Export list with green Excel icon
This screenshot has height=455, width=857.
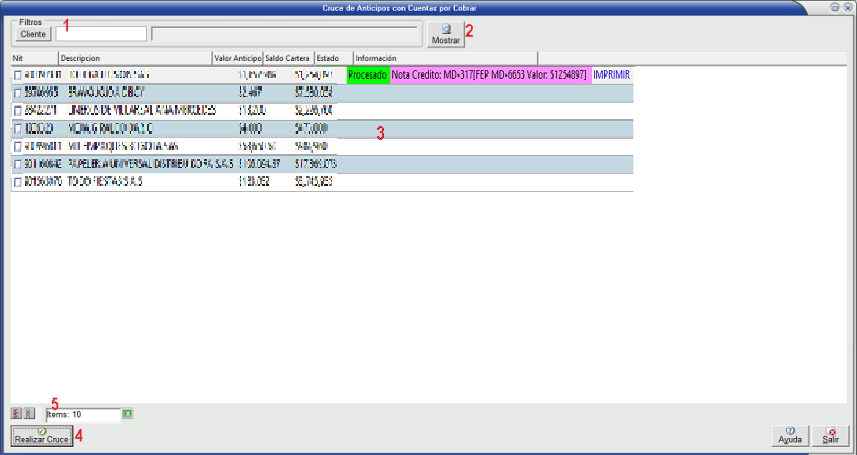click(x=127, y=413)
